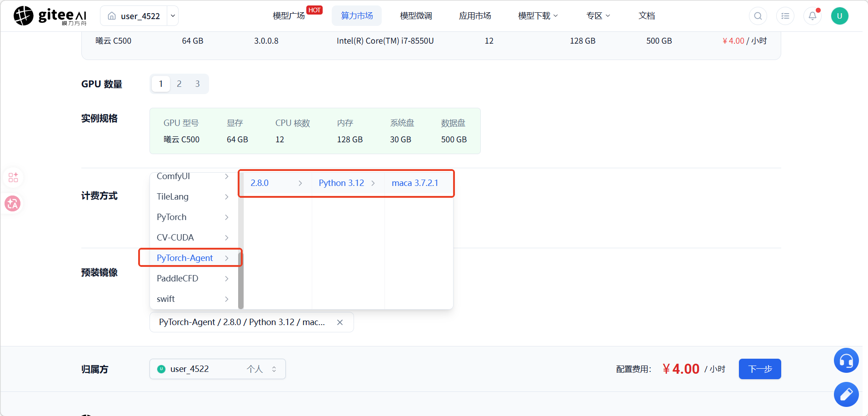Open the search icon in header

758,16
